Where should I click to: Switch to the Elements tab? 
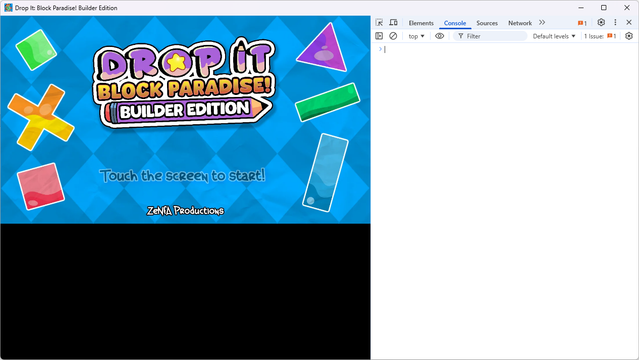421,23
